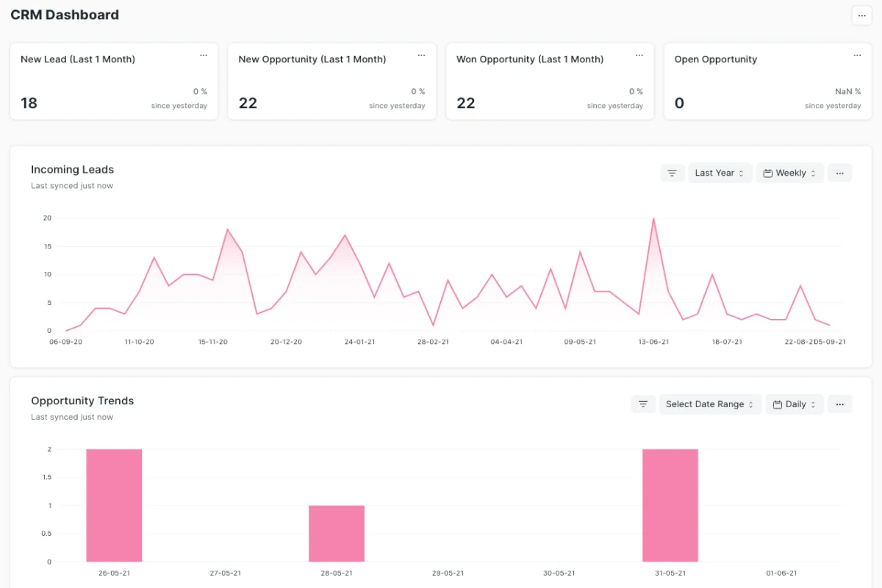Click the 06-09-20 axis label

[x=66, y=342]
